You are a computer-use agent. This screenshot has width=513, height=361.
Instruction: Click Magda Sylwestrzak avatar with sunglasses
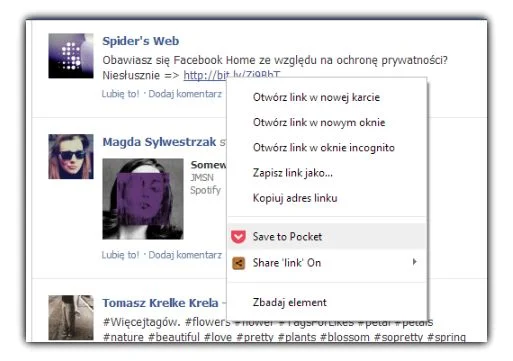(71, 157)
